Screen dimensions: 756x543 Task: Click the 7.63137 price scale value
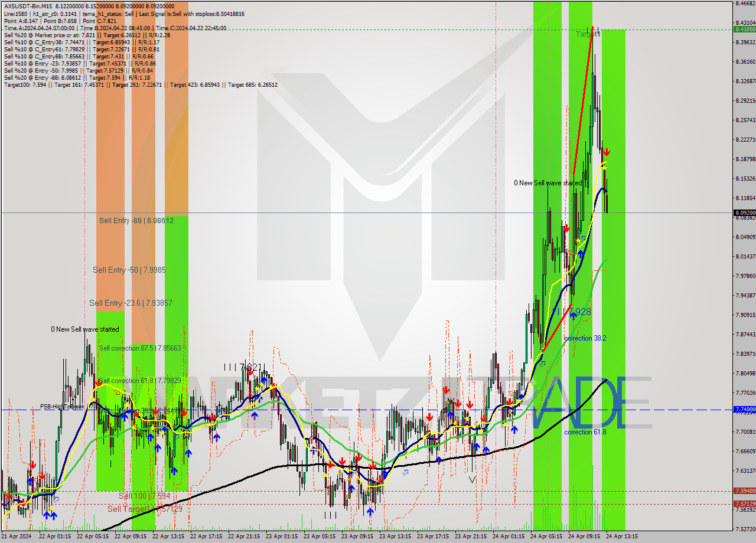pyautogui.click(x=745, y=470)
